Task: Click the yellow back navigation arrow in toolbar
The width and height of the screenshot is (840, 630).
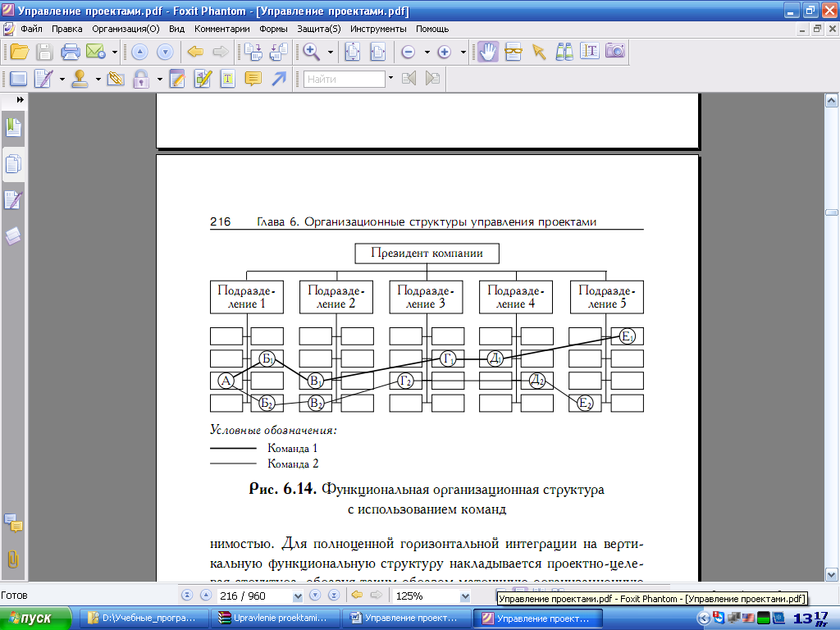Action: coord(195,52)
